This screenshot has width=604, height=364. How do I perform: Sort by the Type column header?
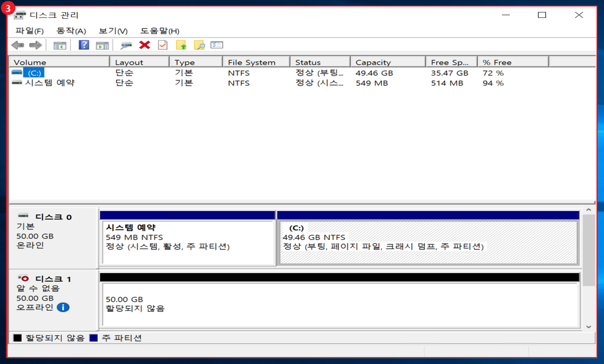coord(196,62)
